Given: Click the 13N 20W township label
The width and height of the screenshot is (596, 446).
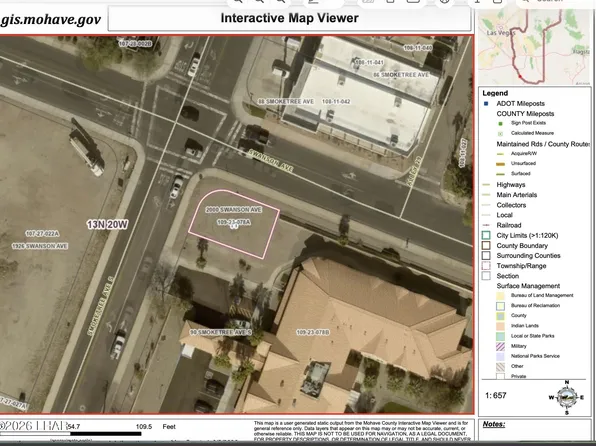Looking at the screenshot, I should (x=107, y=225).
